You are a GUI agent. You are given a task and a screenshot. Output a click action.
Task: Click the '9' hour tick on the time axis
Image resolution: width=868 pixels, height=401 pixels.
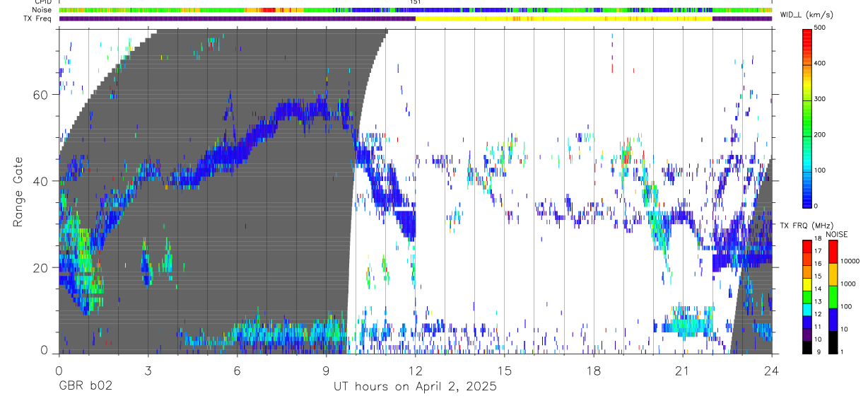coord(327,370)
